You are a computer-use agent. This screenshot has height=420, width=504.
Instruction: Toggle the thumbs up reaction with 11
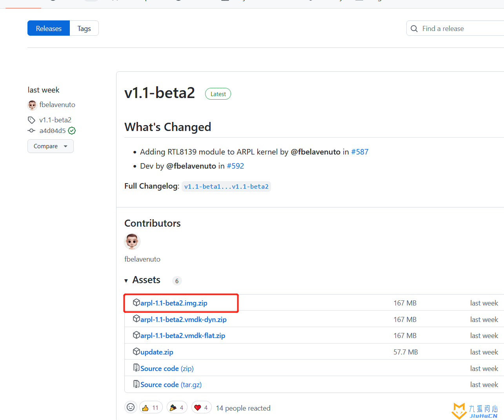coord(151,408)
